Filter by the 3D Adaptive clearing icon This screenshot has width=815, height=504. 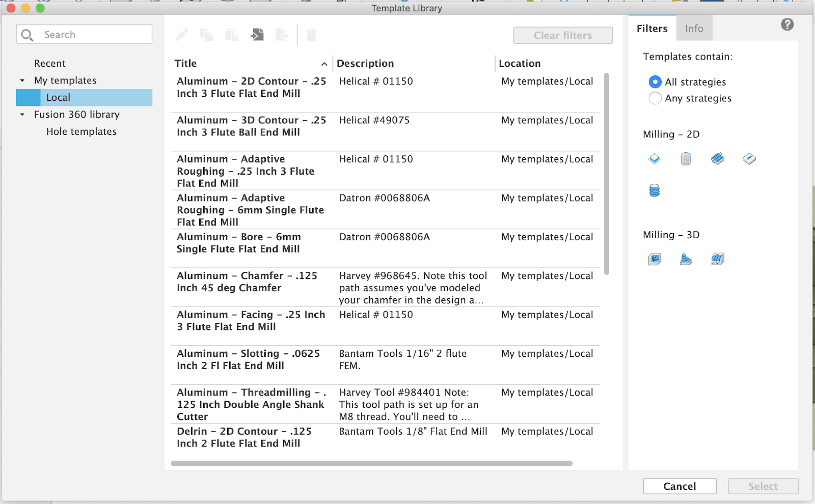click(655, 259)
